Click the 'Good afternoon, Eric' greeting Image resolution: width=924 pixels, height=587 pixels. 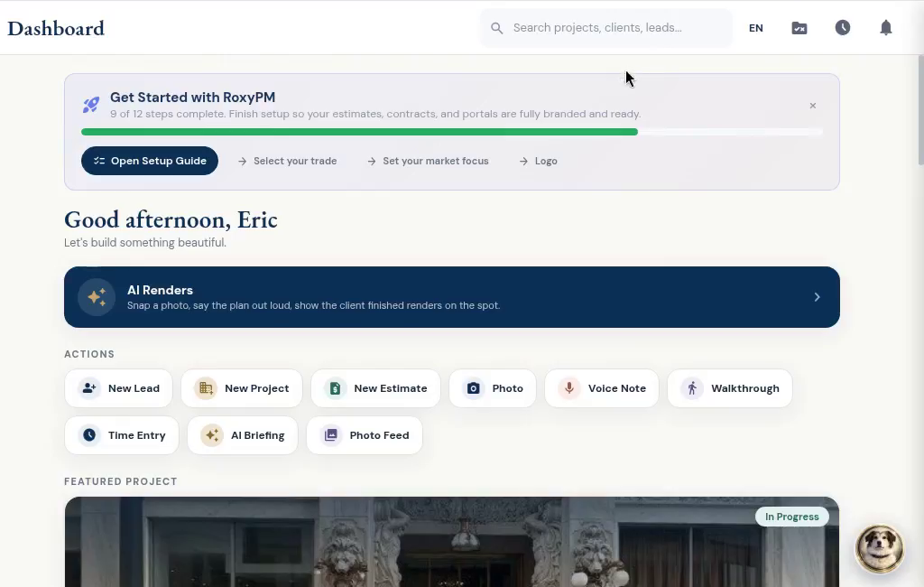click(x=171, y=220)
